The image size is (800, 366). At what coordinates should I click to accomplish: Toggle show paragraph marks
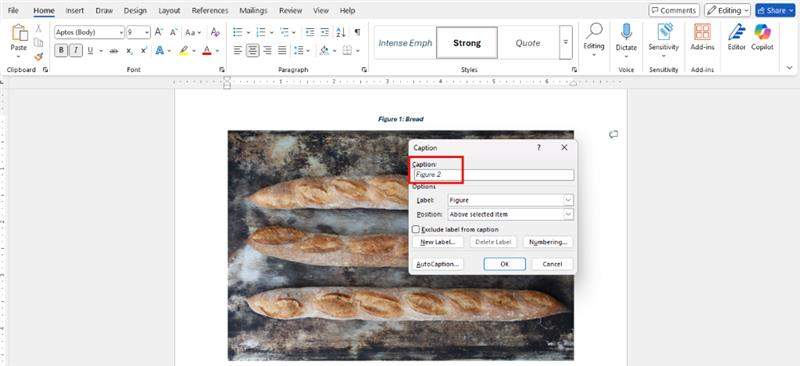357,32
